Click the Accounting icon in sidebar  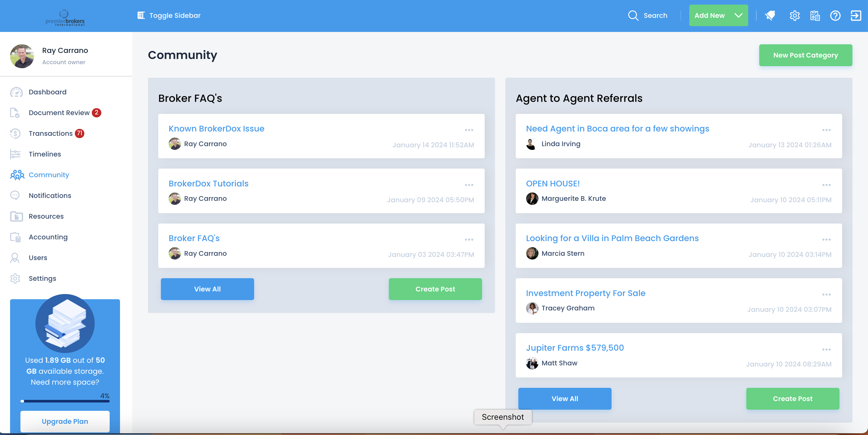tap(16, 237)
